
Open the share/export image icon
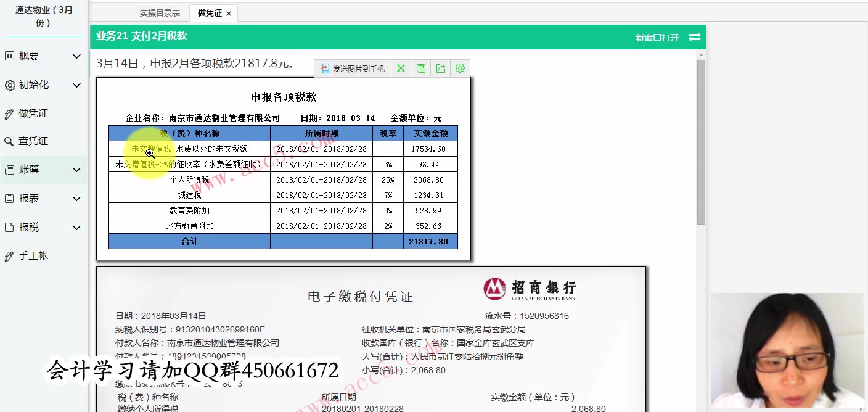pyautogui.click(x=440, y=68)
